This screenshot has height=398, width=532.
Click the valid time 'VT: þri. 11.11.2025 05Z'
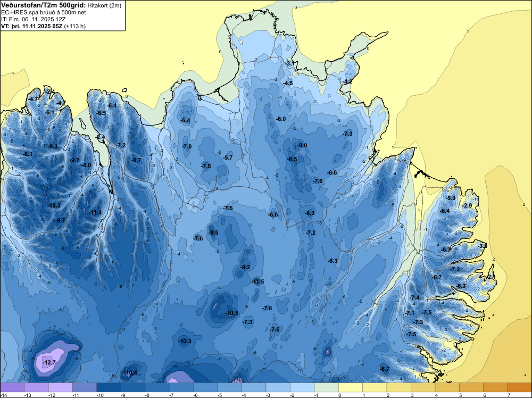coord(31,26)
